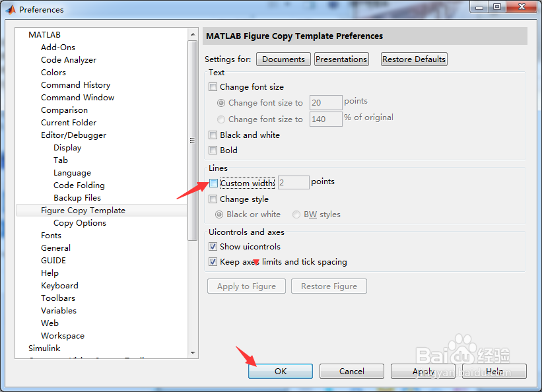Select MATLAB root node in tree
542x392 pixels.
point(45,34)
